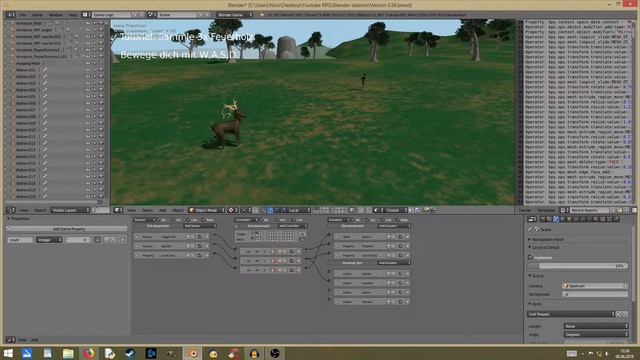Toggle the Actuators Sel checkbox
This screenshot has height=360, width=640.
[352, 220]
